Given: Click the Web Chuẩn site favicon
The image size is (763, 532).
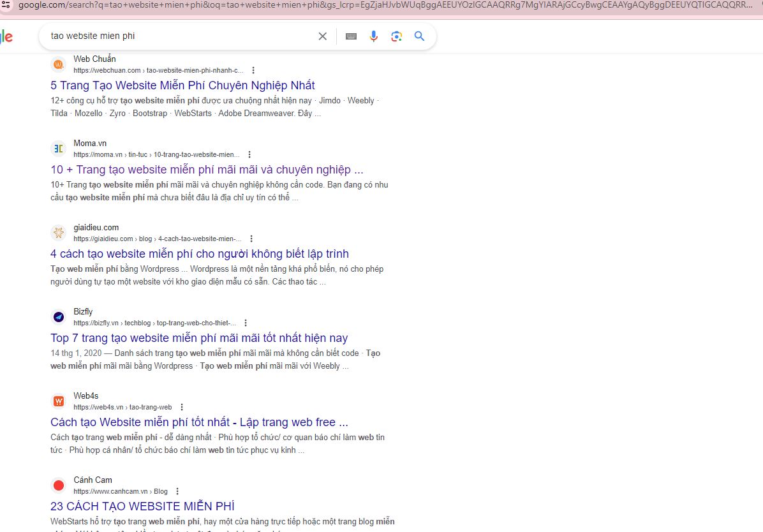Looking at the screenshot, I should coord(59,64).
